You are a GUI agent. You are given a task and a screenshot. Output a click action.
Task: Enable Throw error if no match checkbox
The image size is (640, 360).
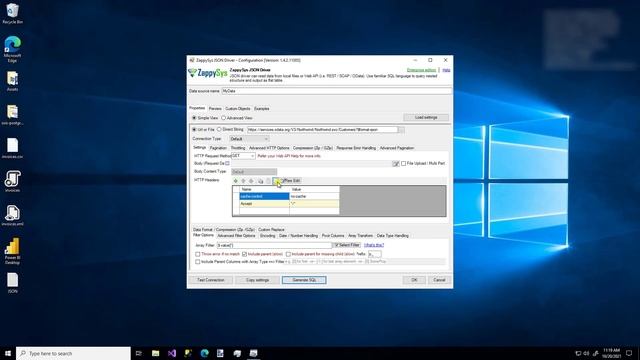(x=198, y=254)
